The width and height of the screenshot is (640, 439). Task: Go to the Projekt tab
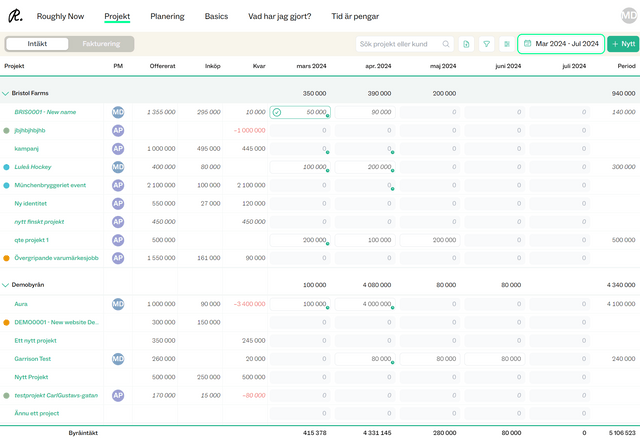click(x=117, y=16)
